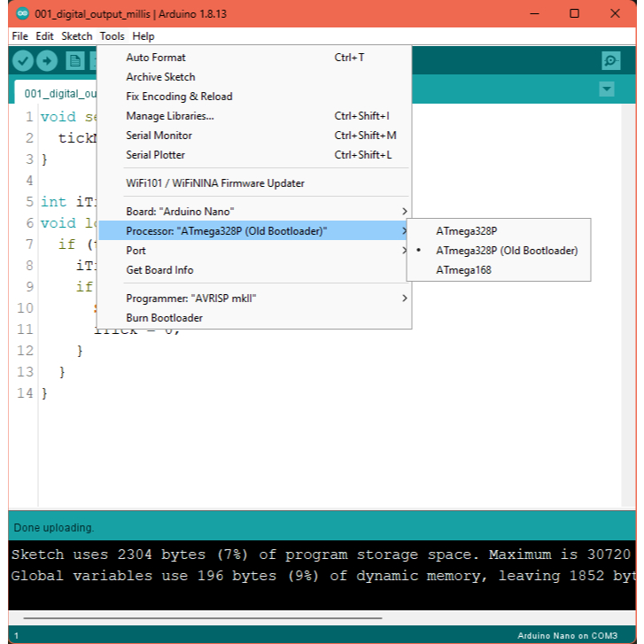Screen dimensions: 644x644
Task: Open the tab dropdown arrow
Action: pos(607,89)
